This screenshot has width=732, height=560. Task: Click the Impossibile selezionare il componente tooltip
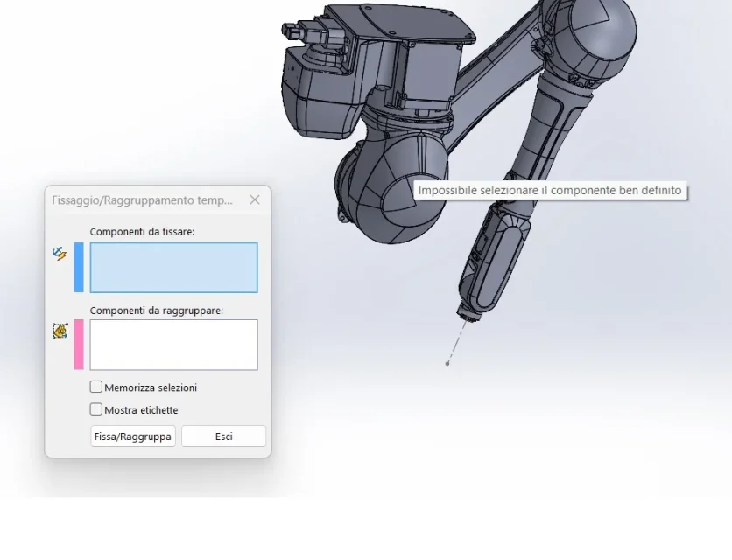click(549, 190)
